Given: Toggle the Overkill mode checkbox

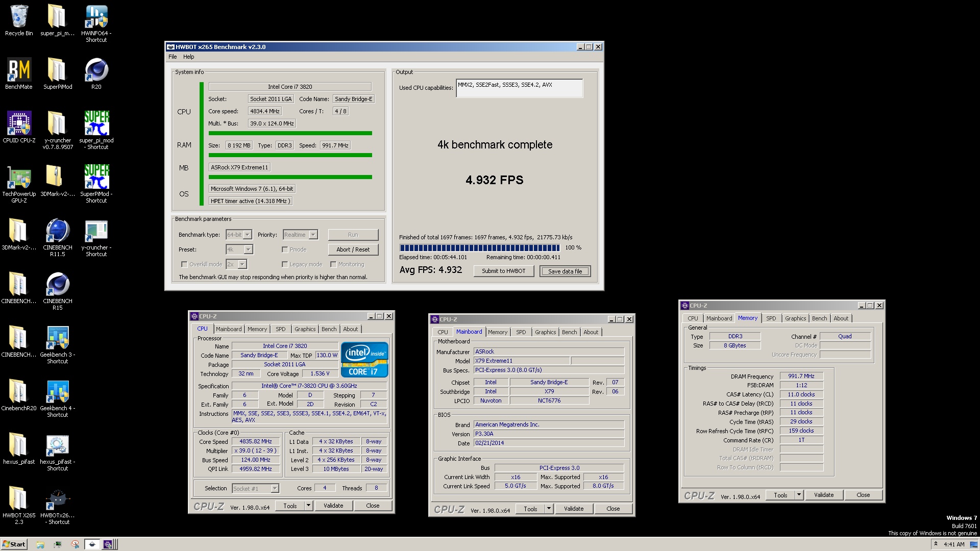Looking at the screenshot, I should (184, 264).
